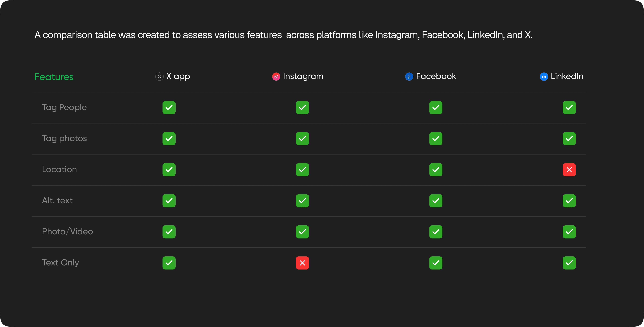
Task: Click X app's Text Only checkmark
Action: (169, 263)
